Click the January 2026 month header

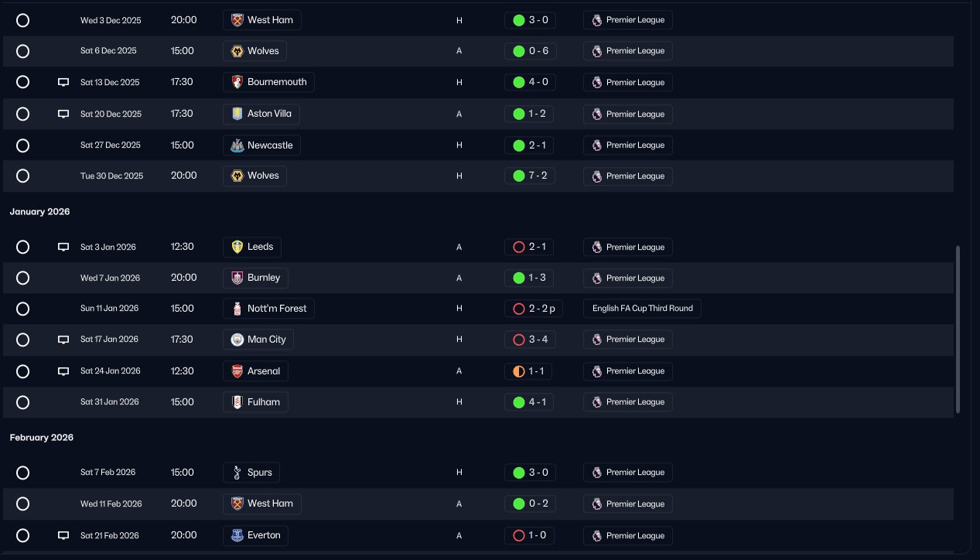click(40, 212)
